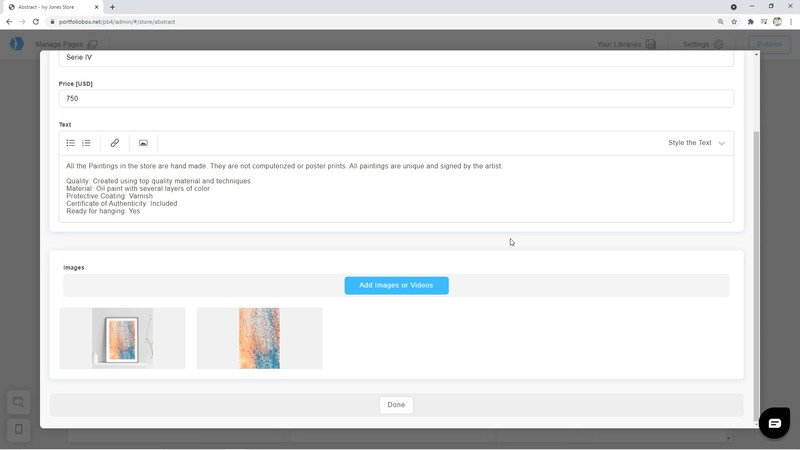Open a new browser tab

click(x=112, y=7)
